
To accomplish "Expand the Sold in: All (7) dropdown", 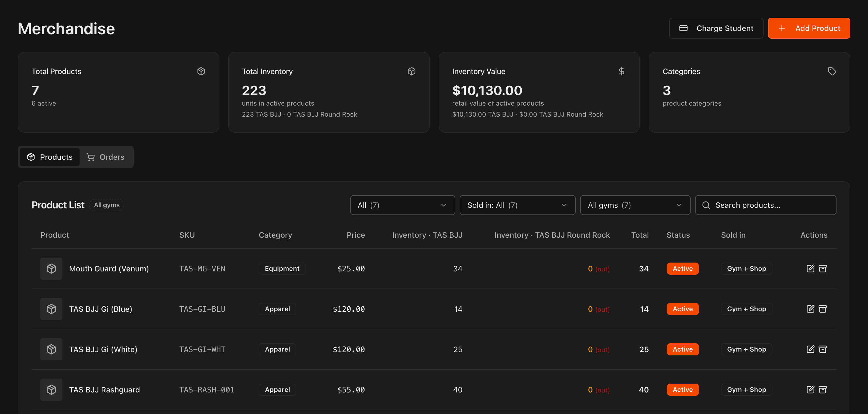I will click(x=517, y=205).
